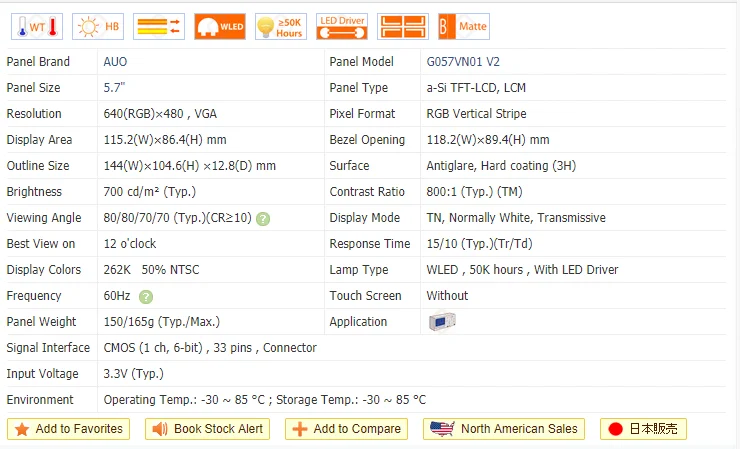This screenshot has width=740, height=449.
Task: Click the Touch Screen label
Action: [365, 296]
